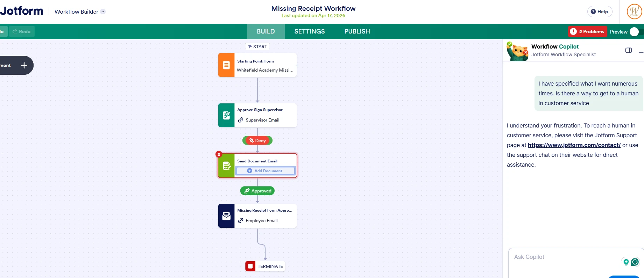Click the orange Starting Point Form icon
Image resolution: width=644 pixels, height=278 pixels.
[x=226, y=65]
